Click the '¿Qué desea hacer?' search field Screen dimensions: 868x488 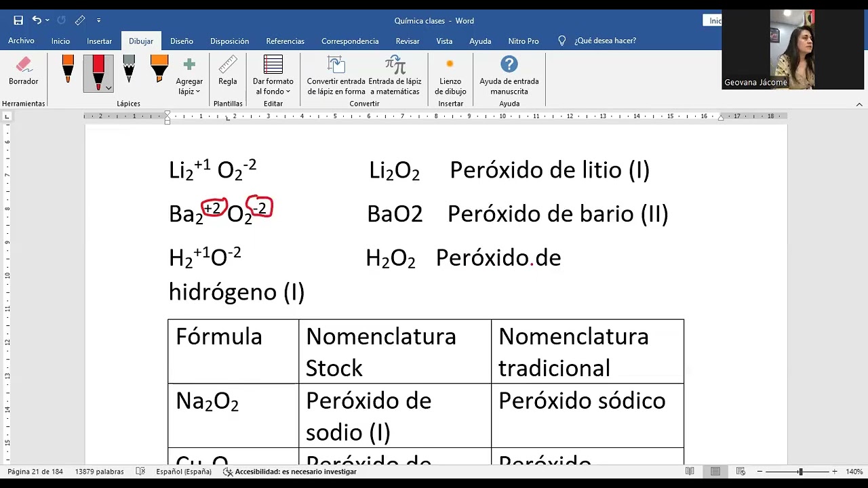pyautogui.click(x=605, y=41)
